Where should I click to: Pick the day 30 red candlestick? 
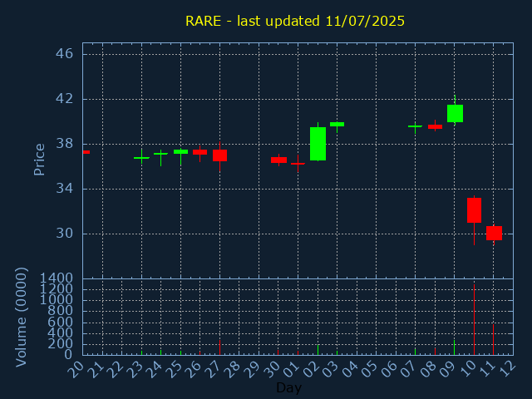click(279, 160)
